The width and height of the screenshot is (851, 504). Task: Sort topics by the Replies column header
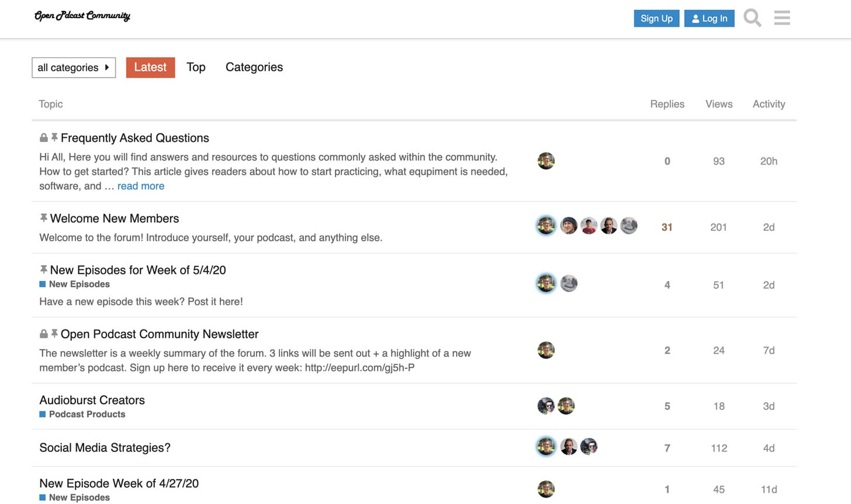667,104
